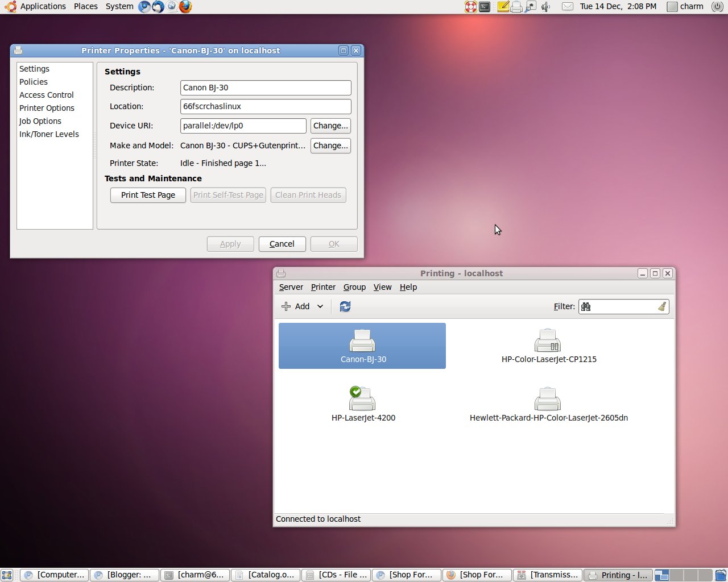728x582 pixels.
Task: Switch to the [Blogger: taskbar window
Action: [x=125, y=575]
